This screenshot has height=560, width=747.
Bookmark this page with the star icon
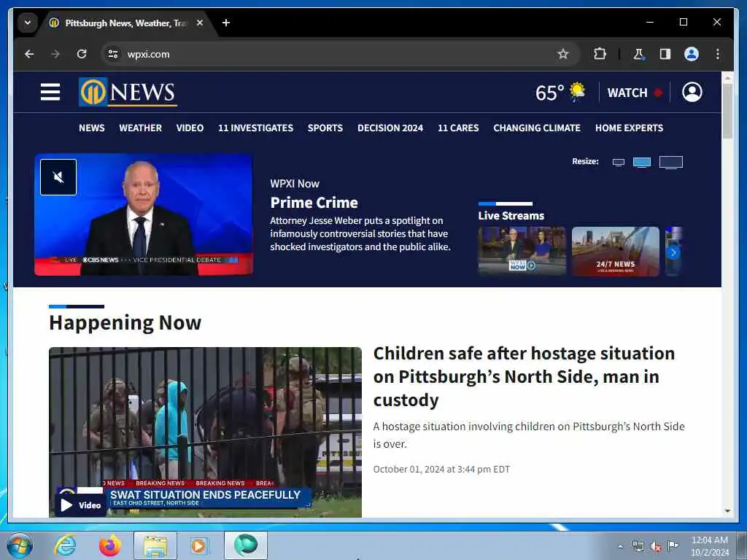pos(562,54)
